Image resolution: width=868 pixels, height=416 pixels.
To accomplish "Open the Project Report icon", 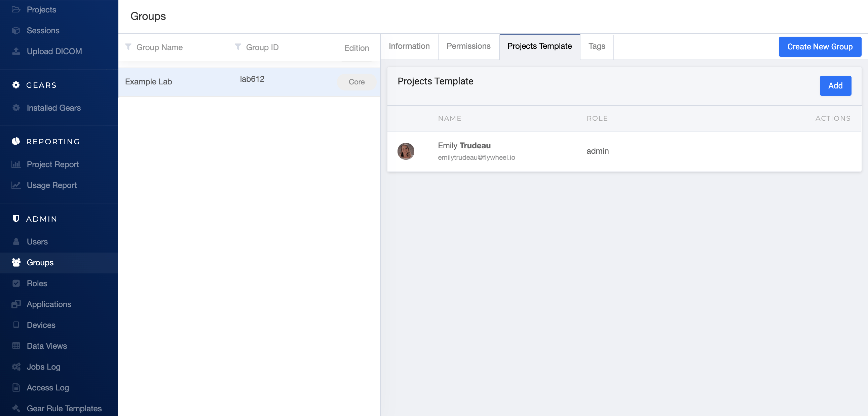I will (x=16, y=164).
